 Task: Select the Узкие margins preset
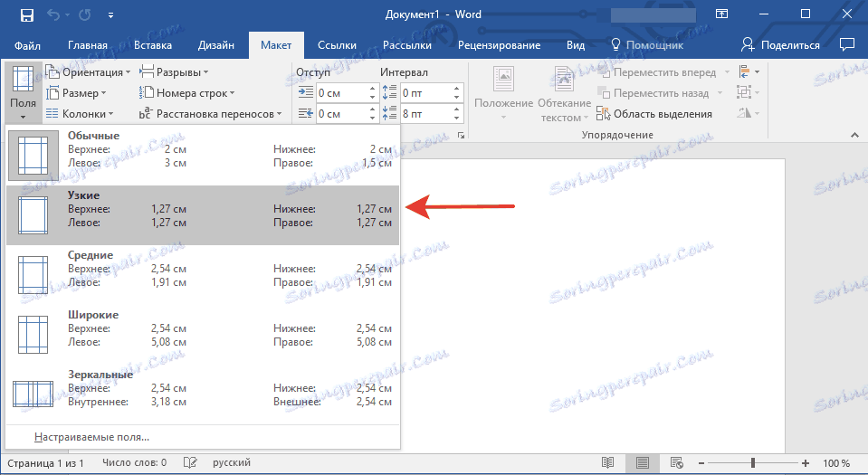tap(203, 215)
